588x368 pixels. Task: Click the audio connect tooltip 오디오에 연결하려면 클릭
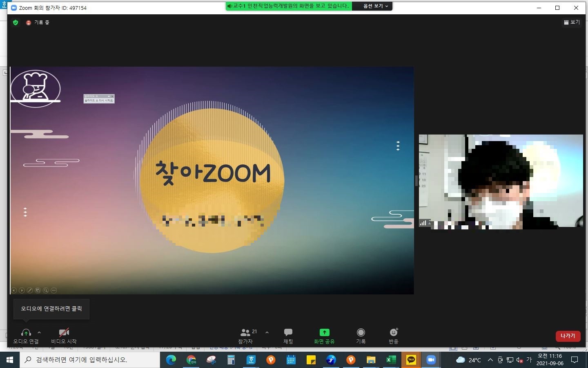pos(51,309)
